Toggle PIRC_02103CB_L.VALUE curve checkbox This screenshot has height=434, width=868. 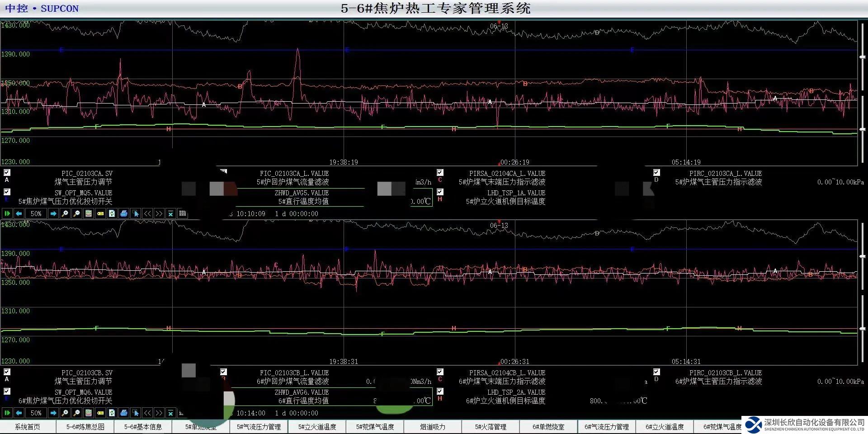coord(656,372)
